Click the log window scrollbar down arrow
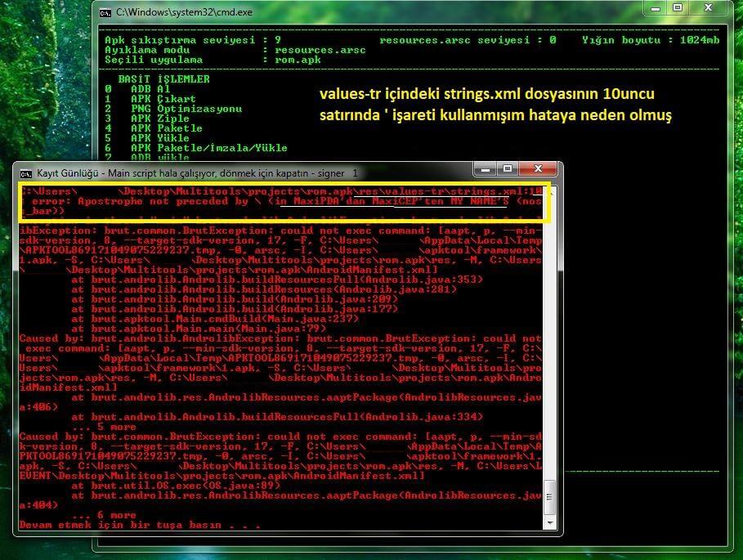The height and width of the screenshot is (560, 743). (550, 522)
